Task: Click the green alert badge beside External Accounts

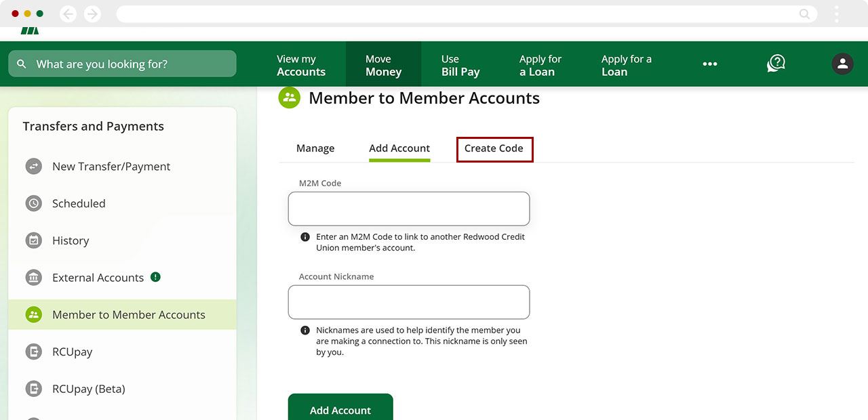Action: click(155, 276)
